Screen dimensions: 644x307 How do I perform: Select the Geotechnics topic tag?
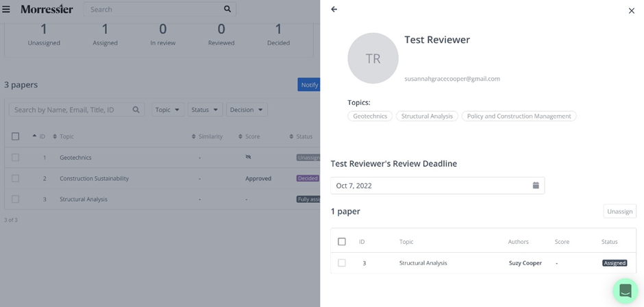tap(370, 116)
